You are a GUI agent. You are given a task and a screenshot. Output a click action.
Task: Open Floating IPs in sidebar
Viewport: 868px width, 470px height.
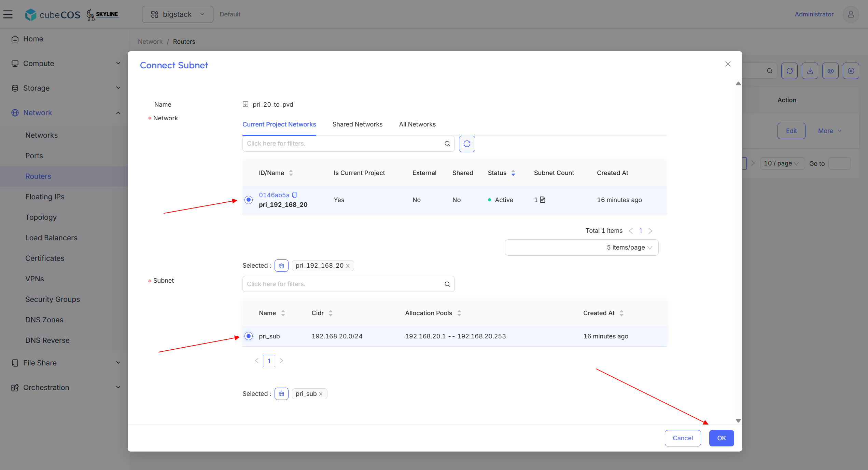click(x=45, y=197)
